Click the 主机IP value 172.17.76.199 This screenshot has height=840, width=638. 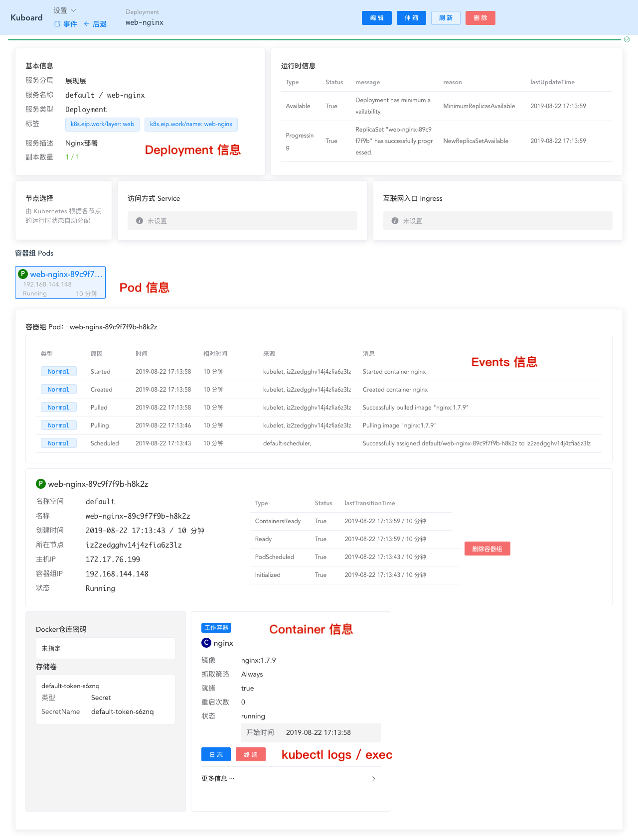pos(113,560)
